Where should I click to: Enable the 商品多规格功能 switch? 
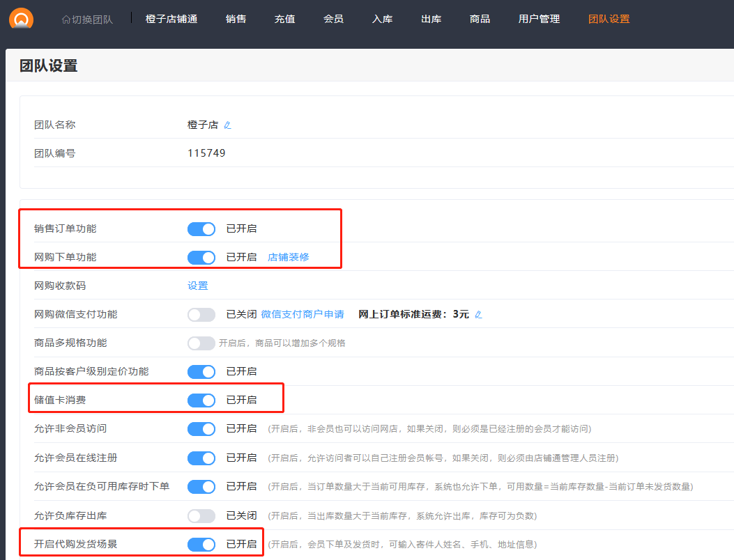pos(201,343)
